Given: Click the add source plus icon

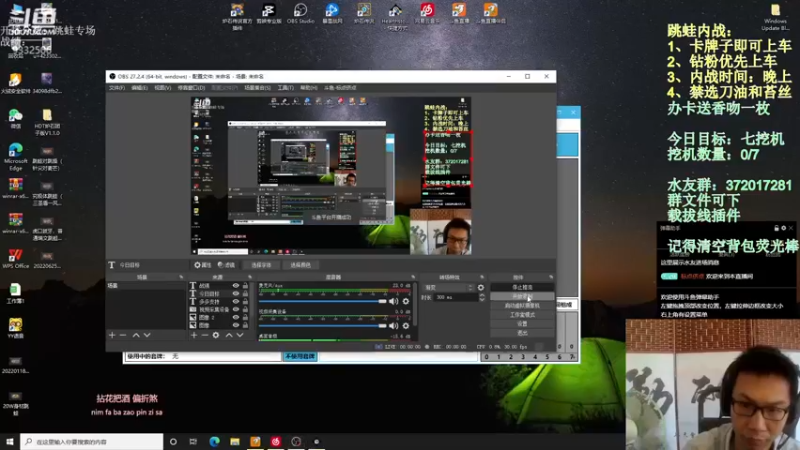Looking at the screenshot, I should 194,335.
